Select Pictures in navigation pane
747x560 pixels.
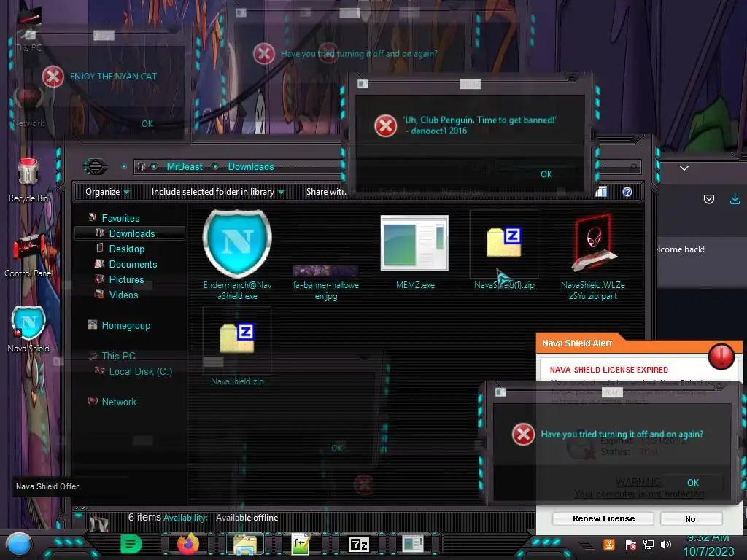coord(126,279)
